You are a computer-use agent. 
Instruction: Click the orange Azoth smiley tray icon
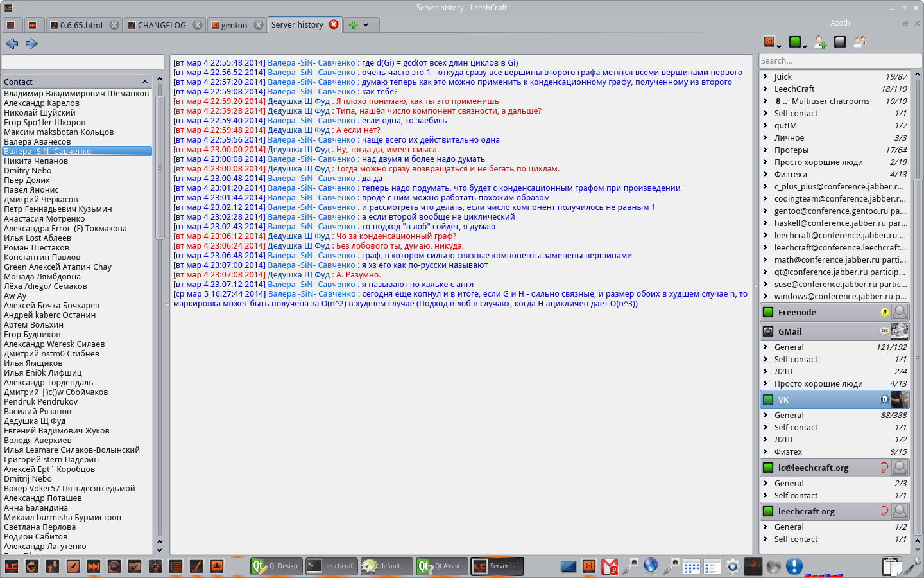point(589,566)
